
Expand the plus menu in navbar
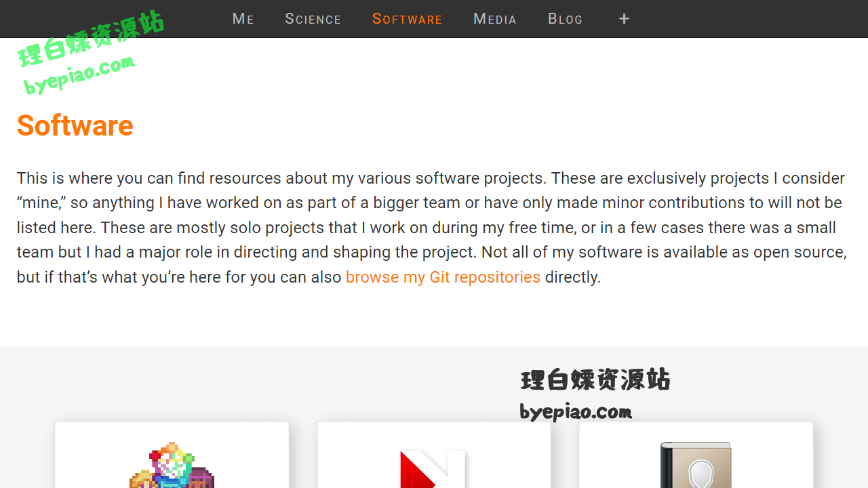coord(625,19)
